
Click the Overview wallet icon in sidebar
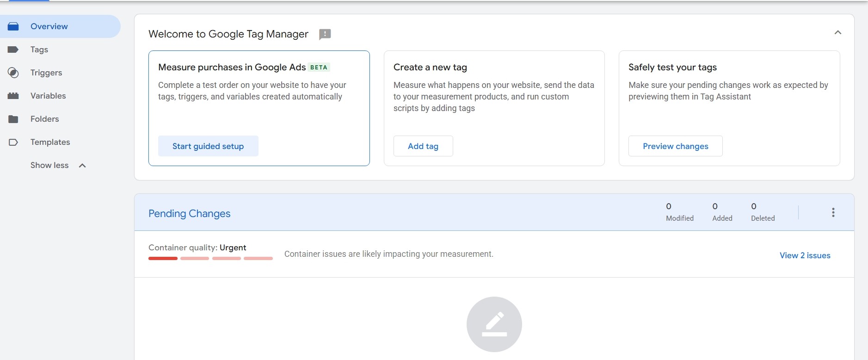pos(13,26)
